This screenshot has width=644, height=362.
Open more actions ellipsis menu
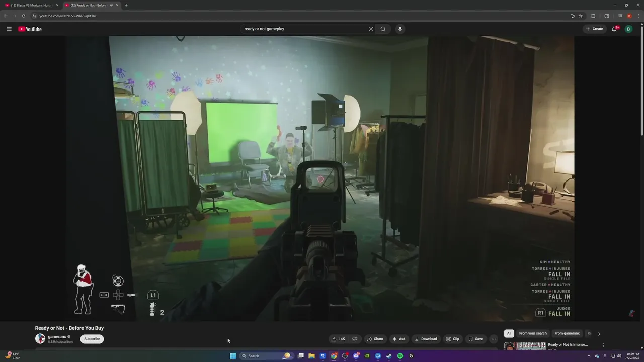494,339
